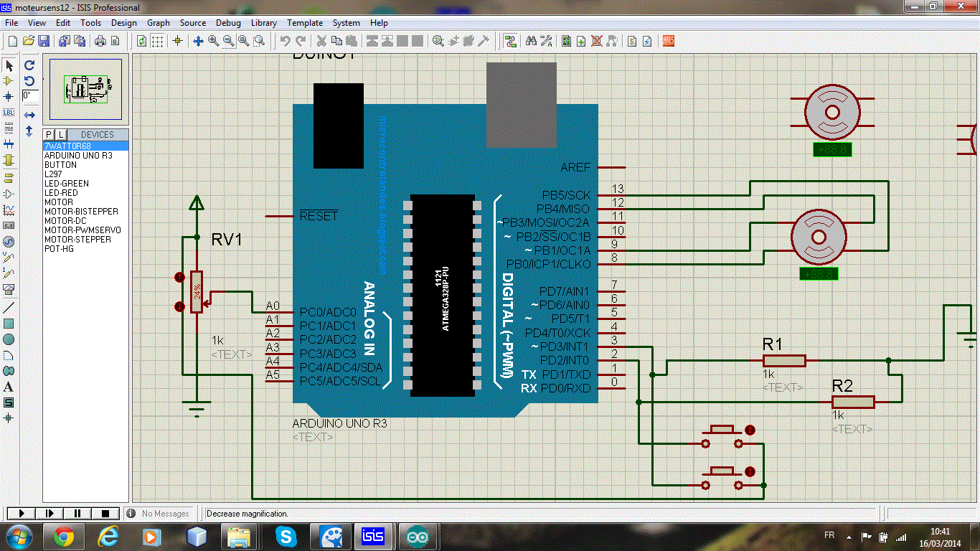Viewport: 980px width, 551px height.
Task: Transfer the netlist to ARES
Action: click(x=667, y=41)
